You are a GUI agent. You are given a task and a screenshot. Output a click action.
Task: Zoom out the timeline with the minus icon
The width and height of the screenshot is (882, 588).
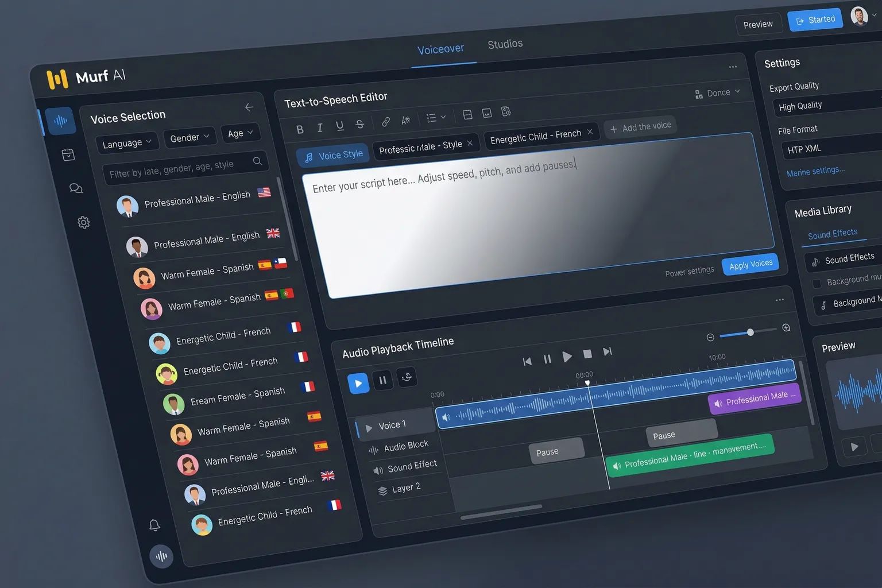pyautogui.click(x=710, y=337)
